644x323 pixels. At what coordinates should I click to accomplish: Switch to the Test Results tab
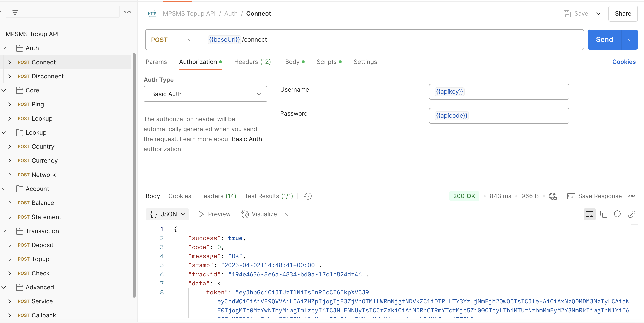tap(269, 196)
